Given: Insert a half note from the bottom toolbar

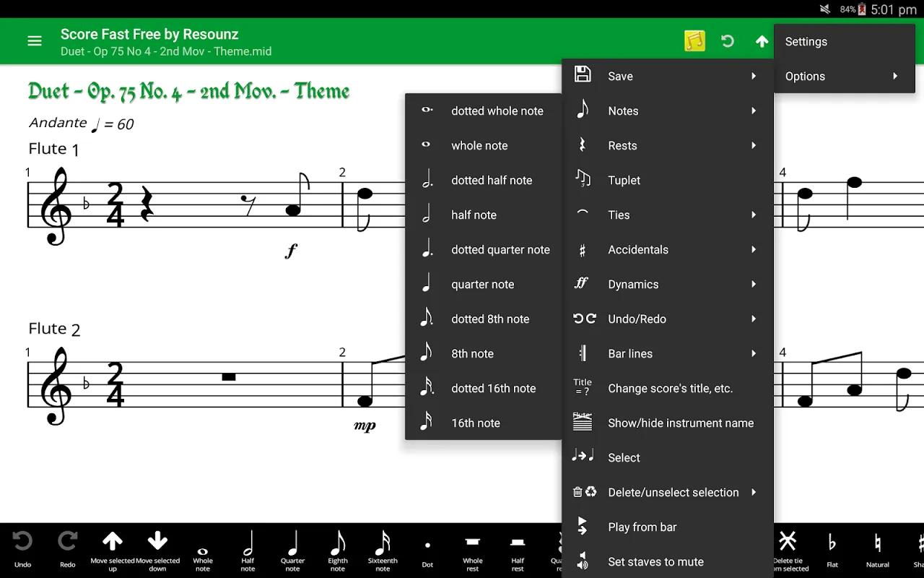Looking at the screenshot, I should tap(248, 551).
